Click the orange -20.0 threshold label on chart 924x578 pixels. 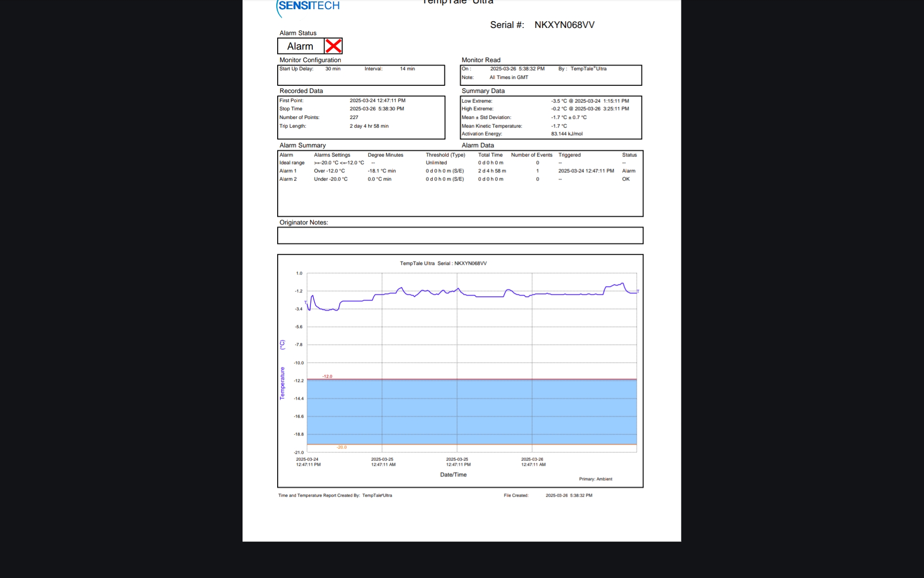tap(342, 447)
